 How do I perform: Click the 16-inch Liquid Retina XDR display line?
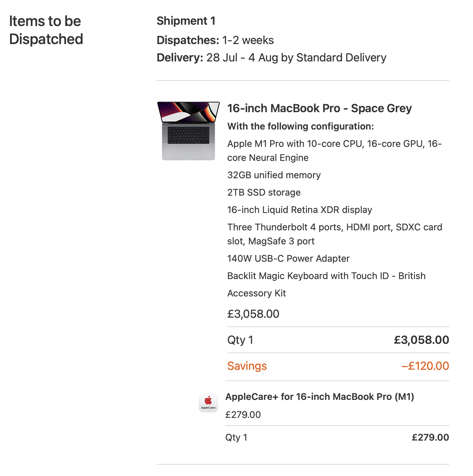click(300, 210)
